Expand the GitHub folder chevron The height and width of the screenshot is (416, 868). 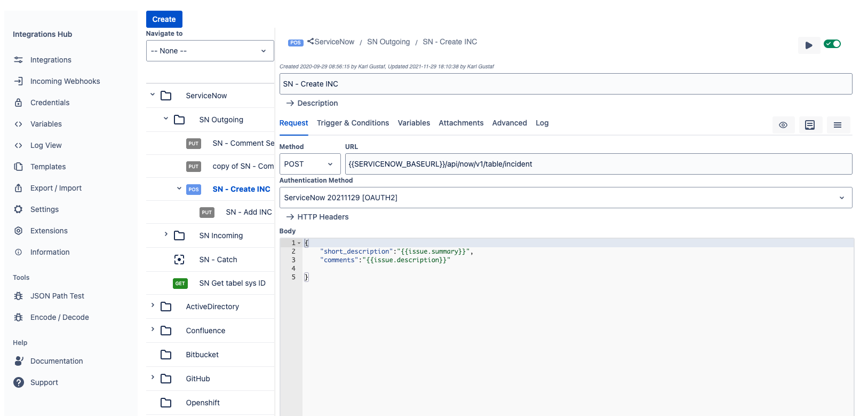[153, 378]
